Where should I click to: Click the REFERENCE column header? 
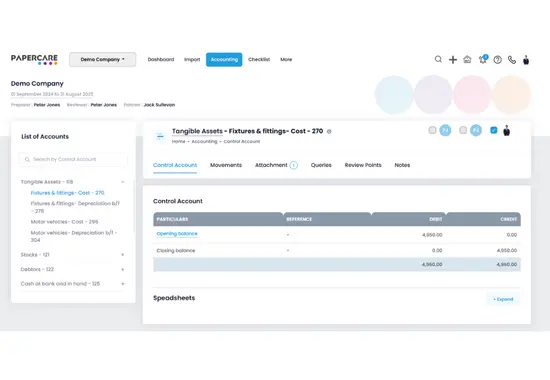299,219
